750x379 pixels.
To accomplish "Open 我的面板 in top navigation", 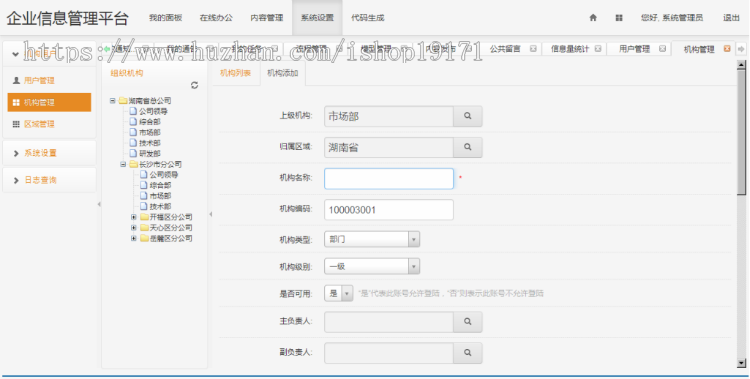I will 165,18.
